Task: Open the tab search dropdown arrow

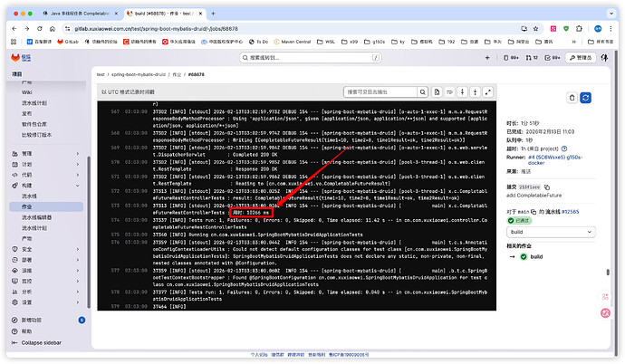Action: pos(611,14)
